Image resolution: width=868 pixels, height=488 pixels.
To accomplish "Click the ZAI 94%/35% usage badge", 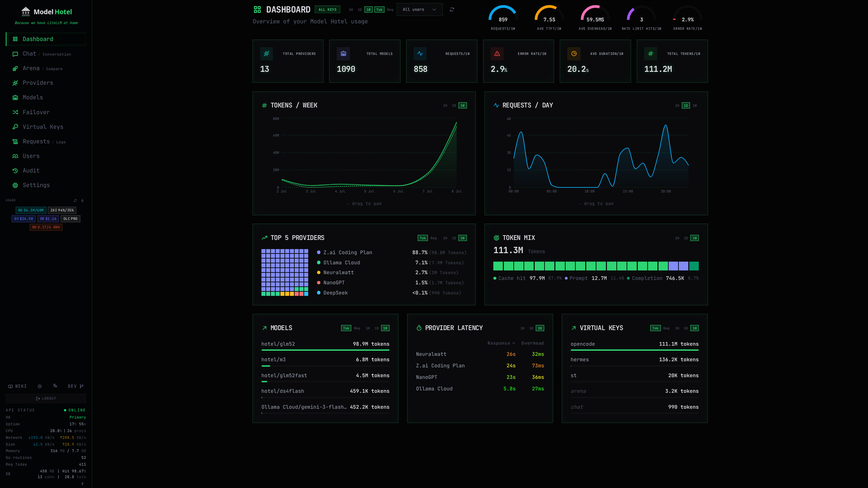I will (62, 210).
